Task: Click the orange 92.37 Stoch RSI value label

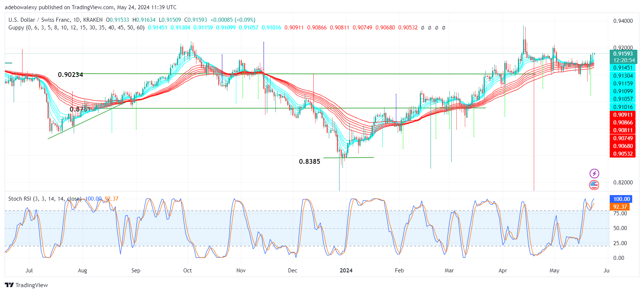Action: (x=620, y=207)
